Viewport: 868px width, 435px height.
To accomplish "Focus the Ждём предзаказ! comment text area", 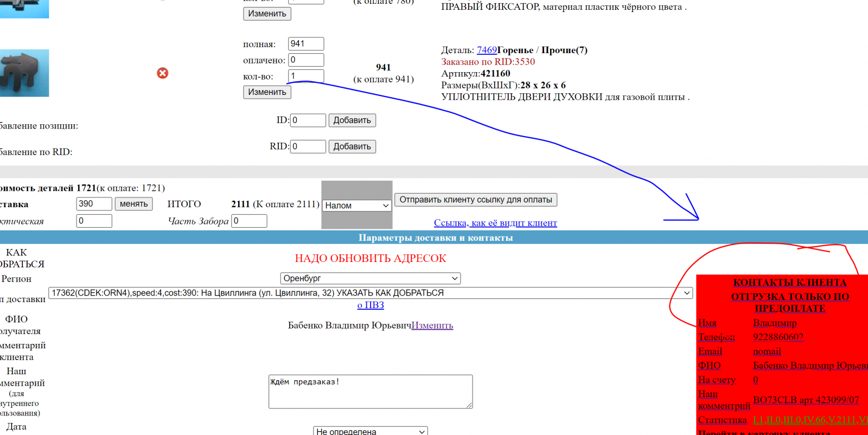I will pos(370,391).
